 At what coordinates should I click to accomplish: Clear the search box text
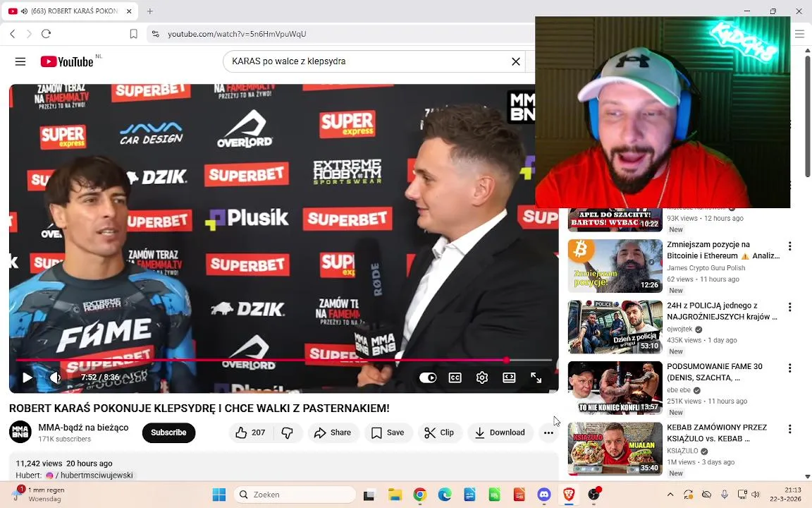point(516,61)
